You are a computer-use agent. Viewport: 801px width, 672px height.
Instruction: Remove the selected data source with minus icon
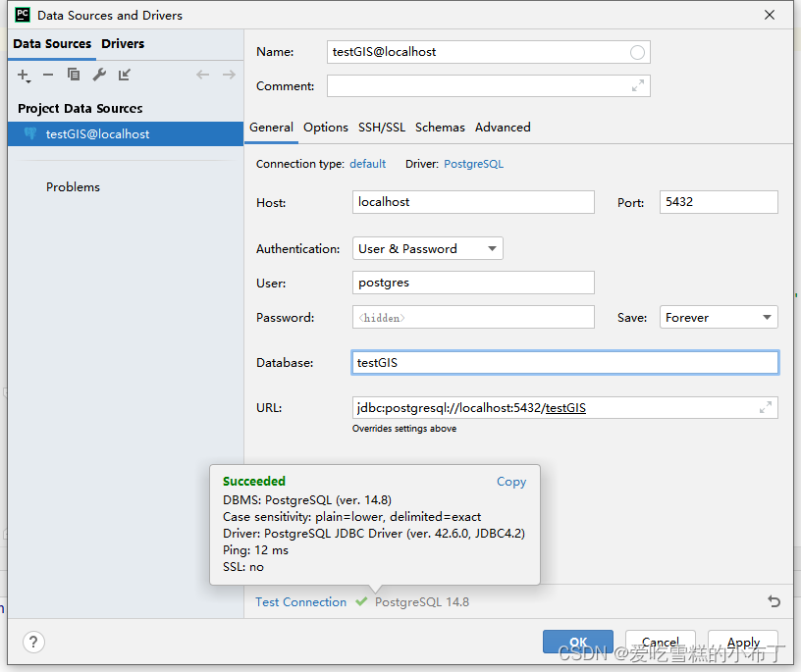click(48, 76)
